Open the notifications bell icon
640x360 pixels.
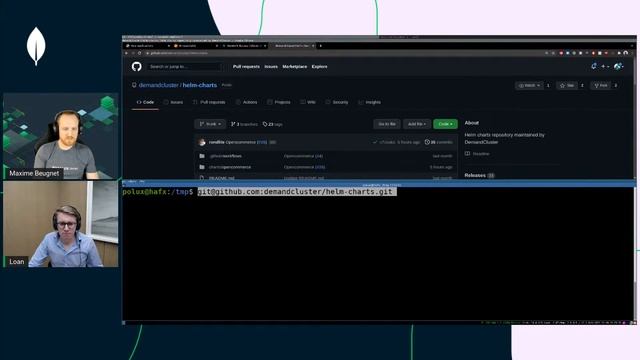click(x=594, y=66)
